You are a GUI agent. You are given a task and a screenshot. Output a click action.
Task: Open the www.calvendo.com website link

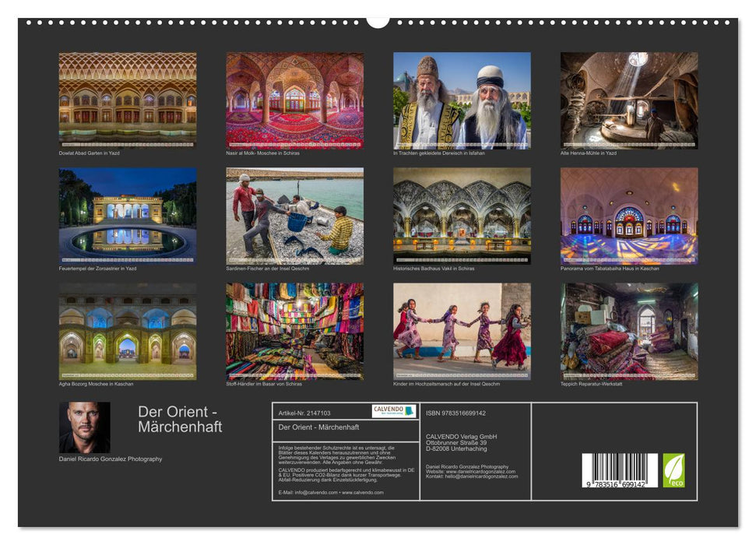coord(364,491)
